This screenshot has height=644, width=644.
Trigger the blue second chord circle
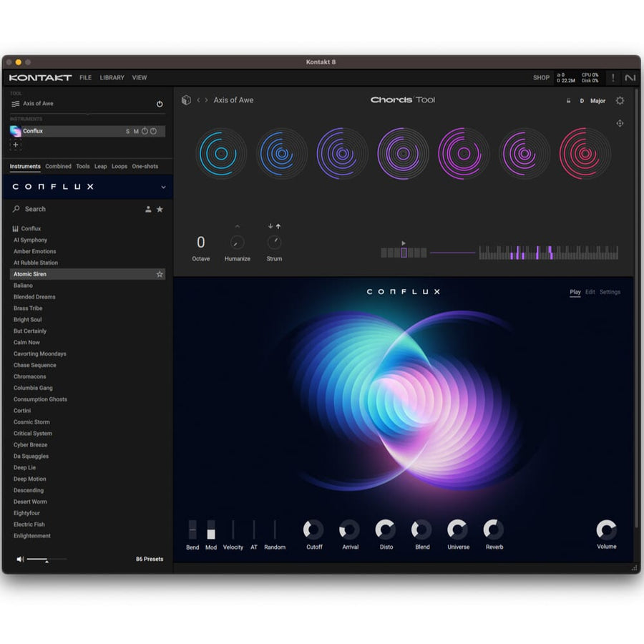coord(282,154)
